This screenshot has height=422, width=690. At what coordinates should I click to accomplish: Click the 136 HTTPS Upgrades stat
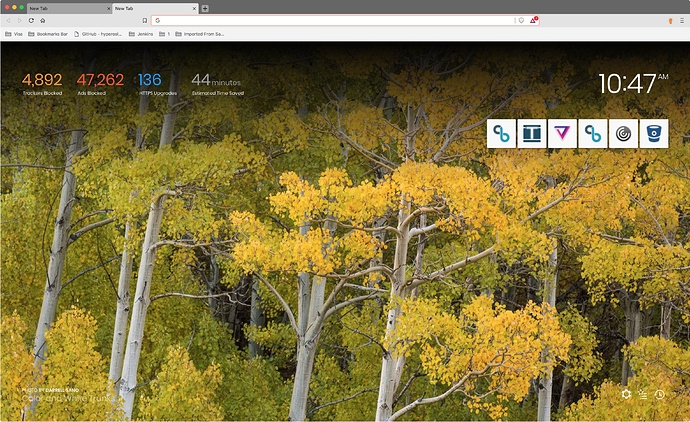coord(158,84)
